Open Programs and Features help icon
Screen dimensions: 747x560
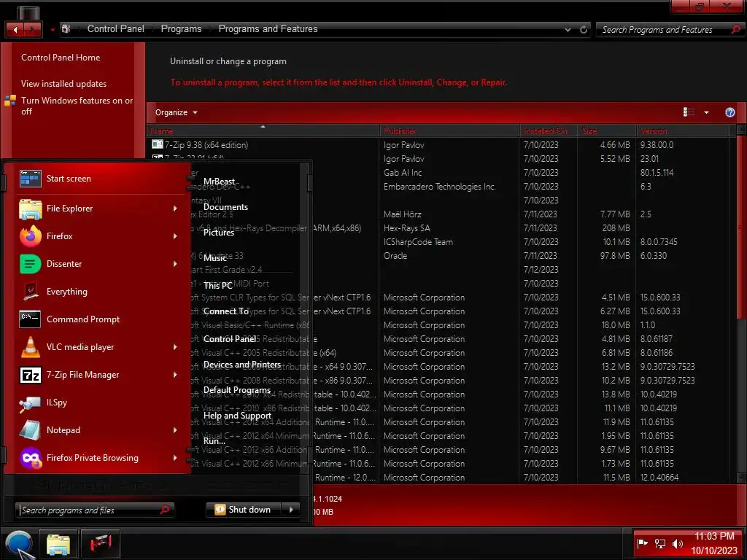729,112
